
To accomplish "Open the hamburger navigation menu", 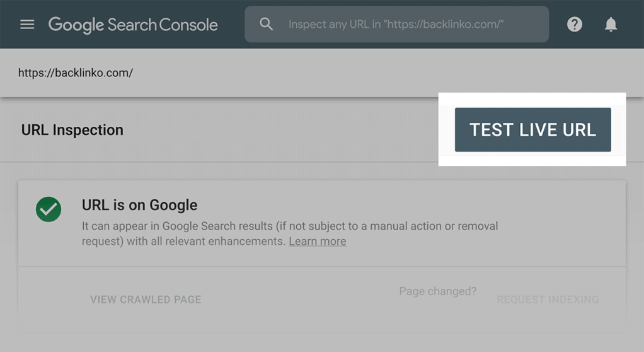I will pos(27,25).
